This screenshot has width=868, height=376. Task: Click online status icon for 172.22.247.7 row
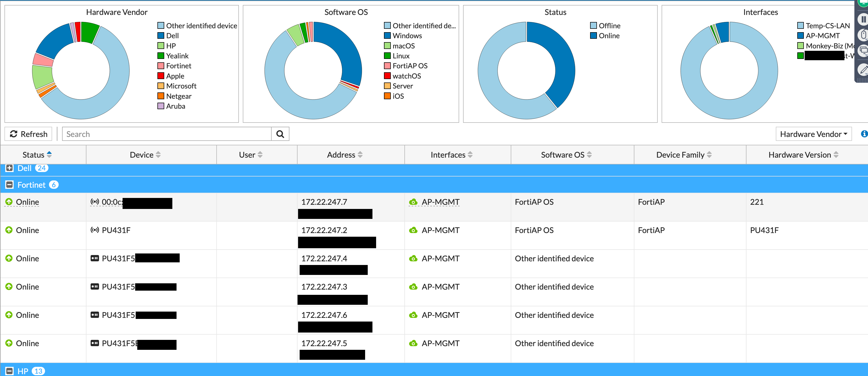click(9, 202)
